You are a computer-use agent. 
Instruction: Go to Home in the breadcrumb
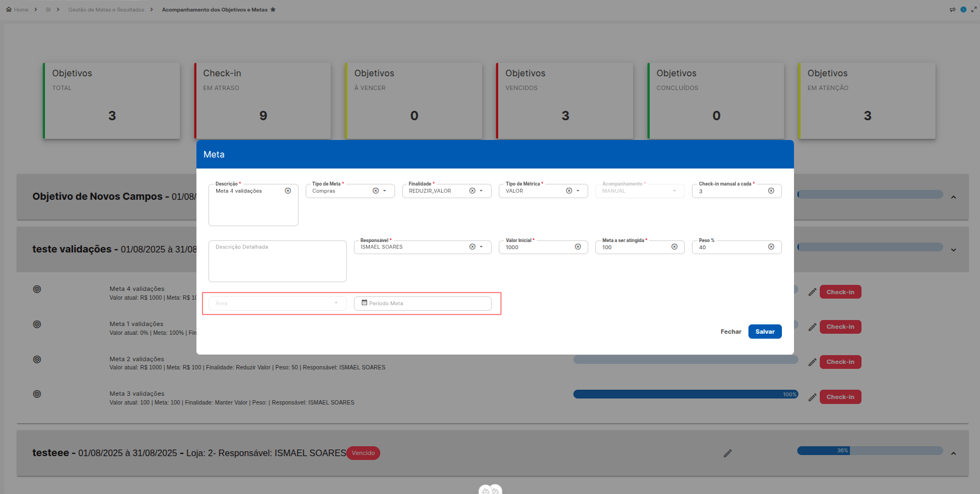(x=21, y=9)
